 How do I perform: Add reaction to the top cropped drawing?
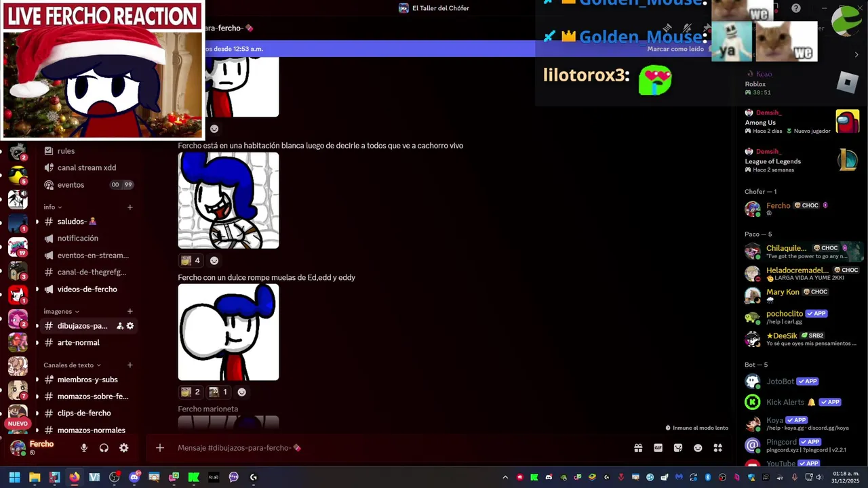214,129
